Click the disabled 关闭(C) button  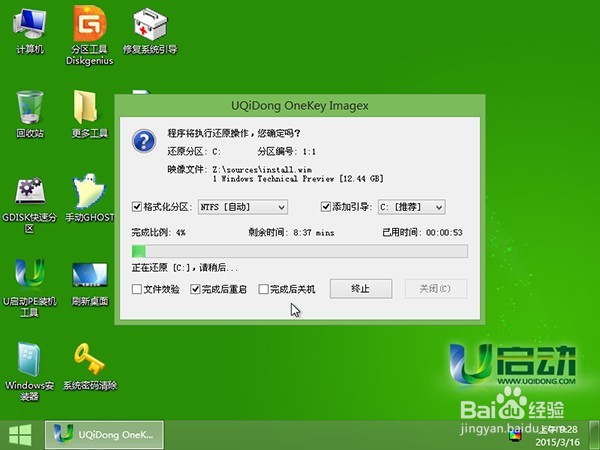click(436, 289)
